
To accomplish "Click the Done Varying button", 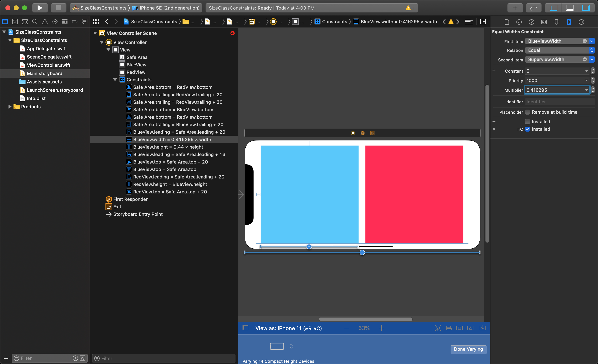I will (469, 349).
